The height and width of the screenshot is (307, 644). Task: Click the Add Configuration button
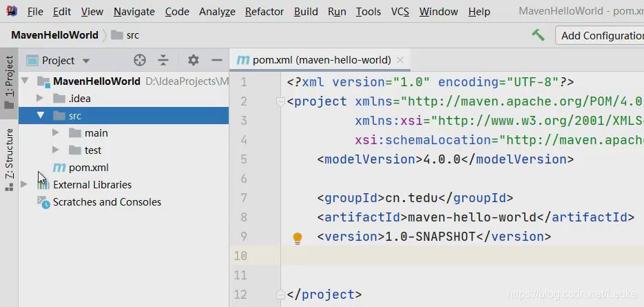pyautogui.click(x=600, y=35)
